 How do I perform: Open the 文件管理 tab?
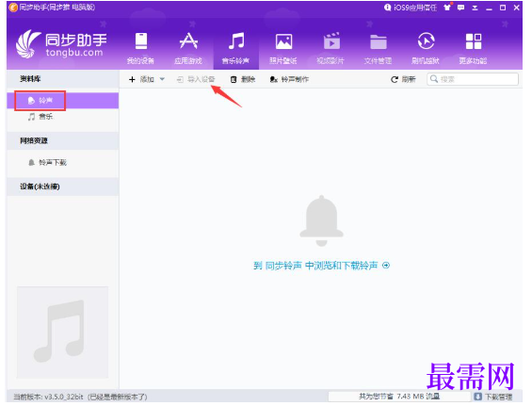378,48
